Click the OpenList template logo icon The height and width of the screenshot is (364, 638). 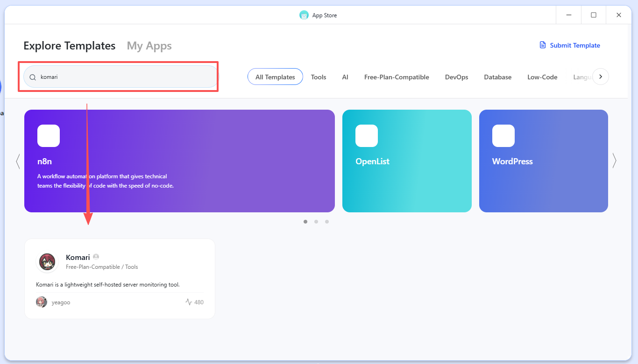pyautogui.click(x=367, y=136)
